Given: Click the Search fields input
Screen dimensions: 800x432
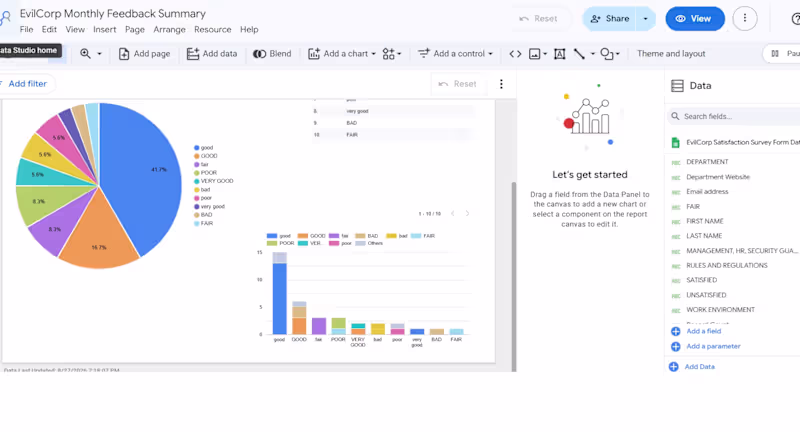Looking at the screenshot, I should (x=735, y=116).
